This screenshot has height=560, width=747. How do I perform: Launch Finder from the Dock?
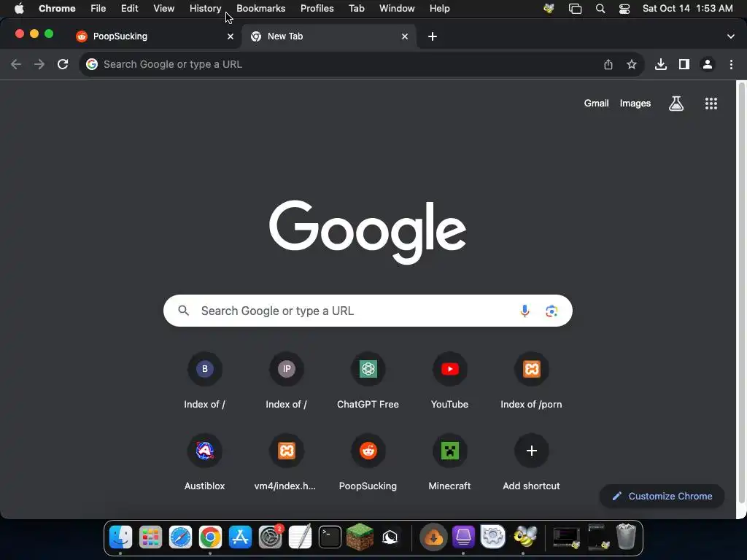pyautogui.click(x=120, y=537)
